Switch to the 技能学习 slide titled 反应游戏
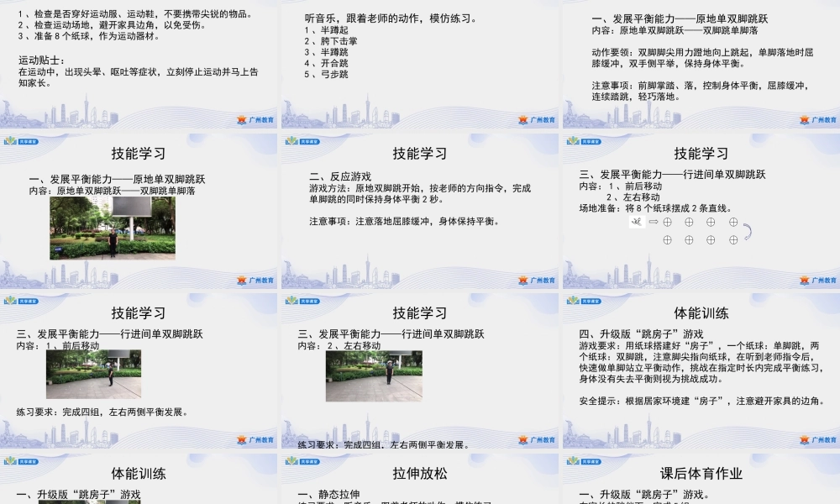The width and height of the screenshot is (840, 504). tap(417, 153)
